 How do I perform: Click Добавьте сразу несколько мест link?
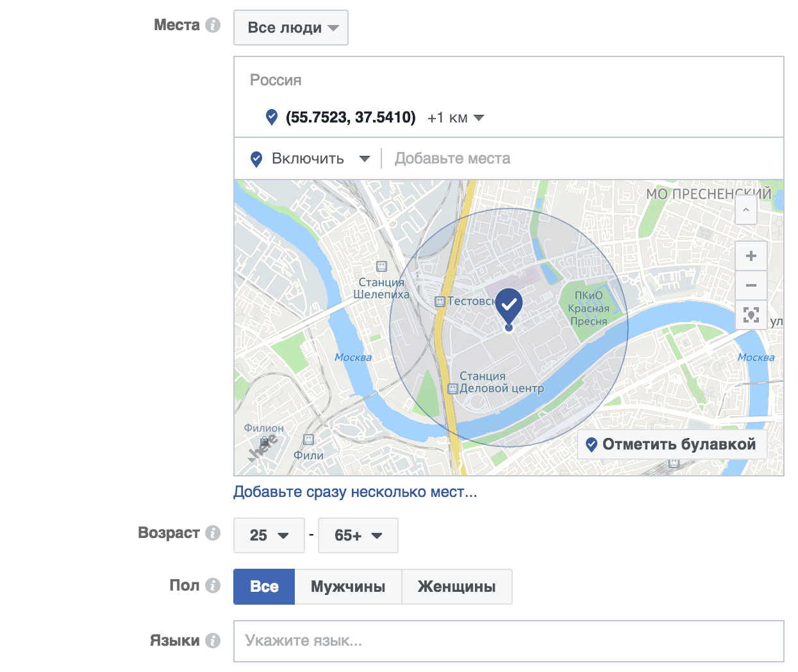[x=355, y=492]
